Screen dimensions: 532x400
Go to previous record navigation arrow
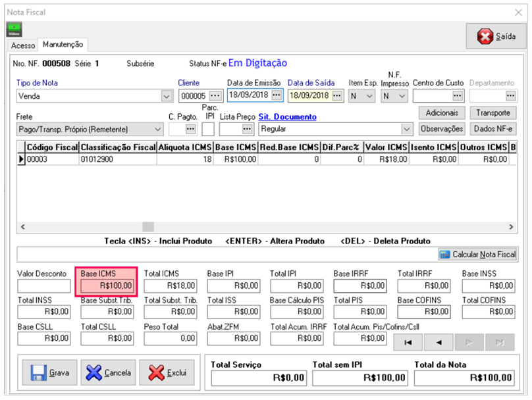tap(439, 341)
